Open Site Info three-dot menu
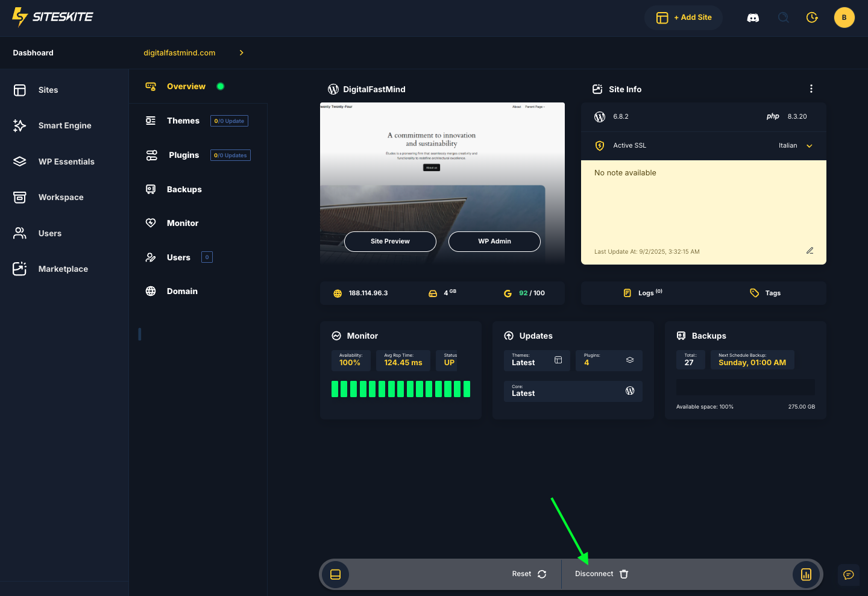This screenshot has width=868, height=596. [811, 89]
